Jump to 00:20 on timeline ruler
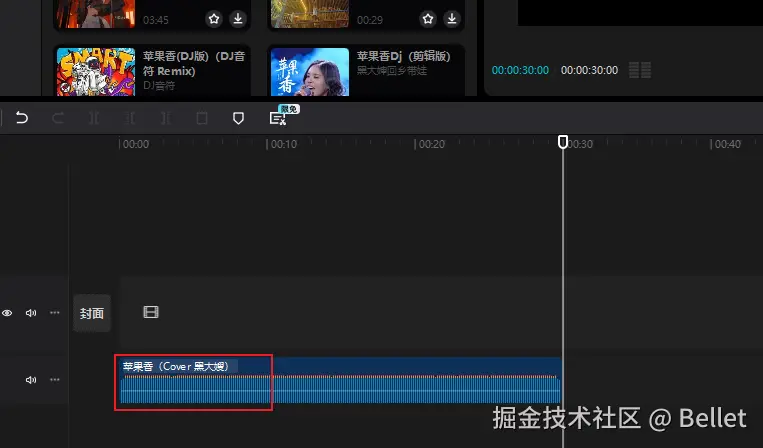The height and width of the screenshot is (448, 763). pos(431,144)
